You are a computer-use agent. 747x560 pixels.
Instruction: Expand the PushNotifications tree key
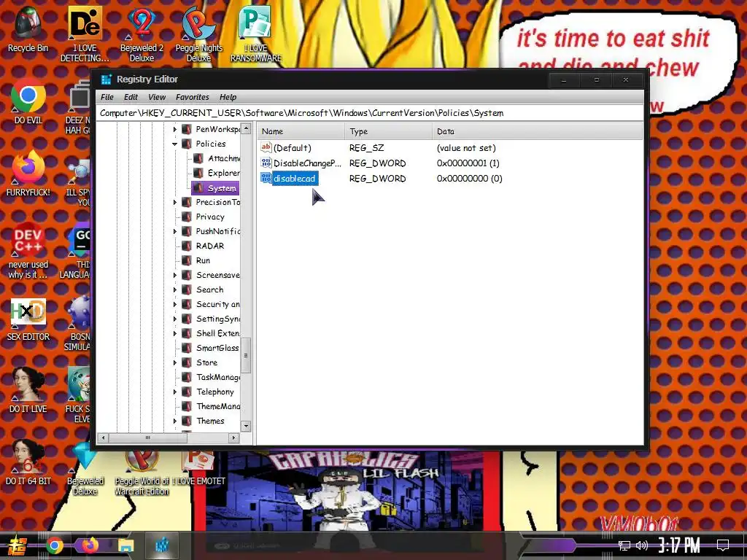point(175,231)
